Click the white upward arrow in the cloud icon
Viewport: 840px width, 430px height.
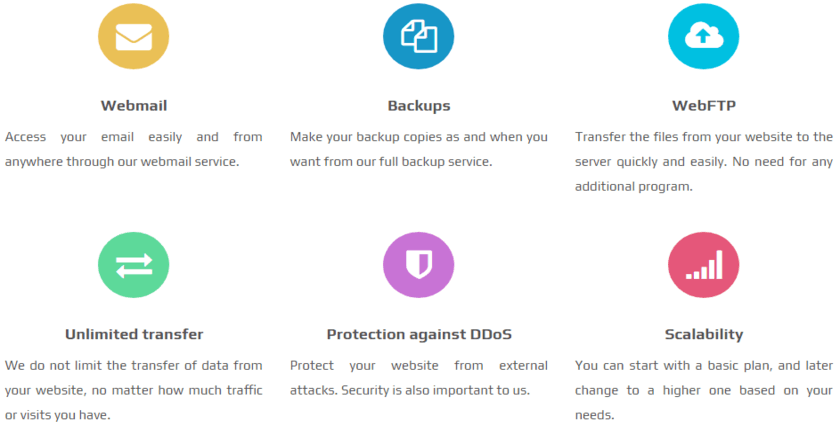click(703, 36)
